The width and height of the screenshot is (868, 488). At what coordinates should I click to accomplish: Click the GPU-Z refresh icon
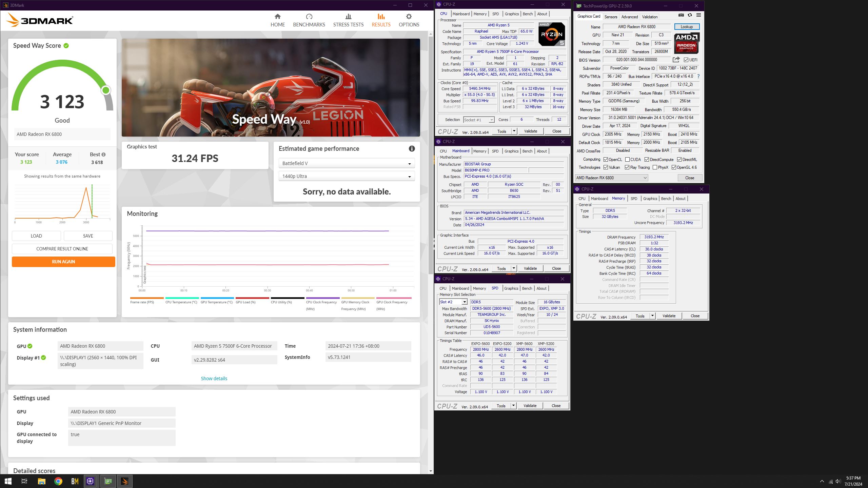click(x=690, y=15)
